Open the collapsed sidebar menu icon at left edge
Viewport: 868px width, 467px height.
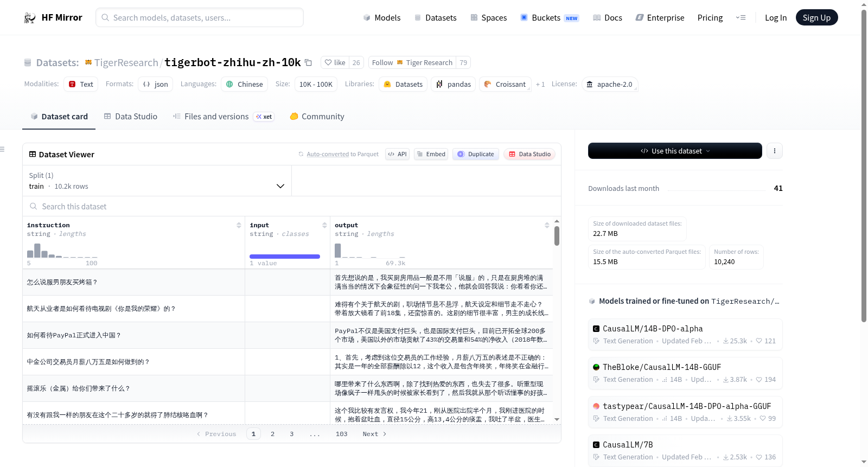coord(2,149)
